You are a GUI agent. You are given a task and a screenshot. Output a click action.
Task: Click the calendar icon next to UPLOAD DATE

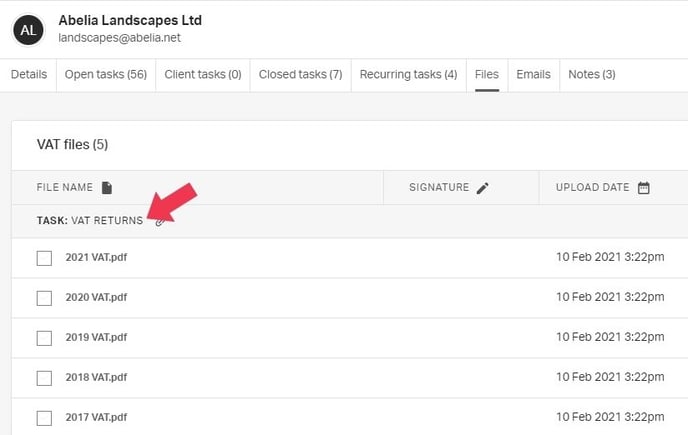pyautogui.click(x=643, y=188)
